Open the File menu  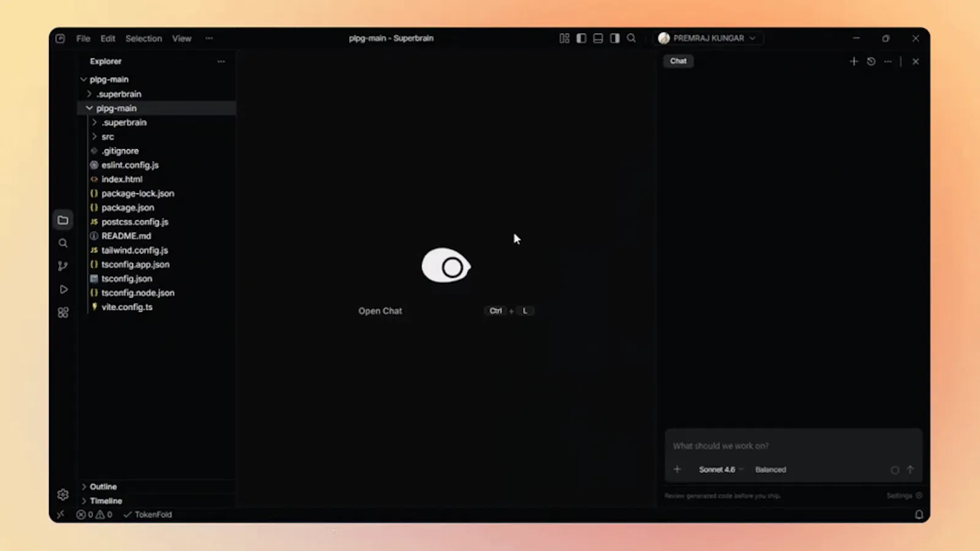[x=83, y=38]
